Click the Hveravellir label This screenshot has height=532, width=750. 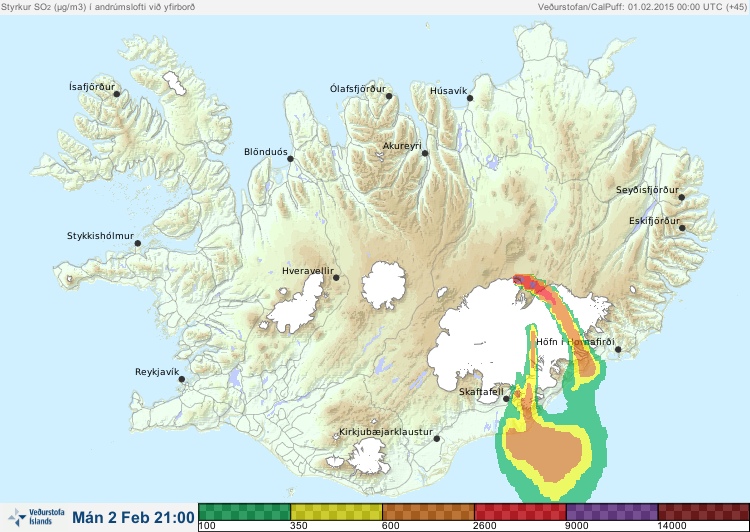(x=308, y=271)
